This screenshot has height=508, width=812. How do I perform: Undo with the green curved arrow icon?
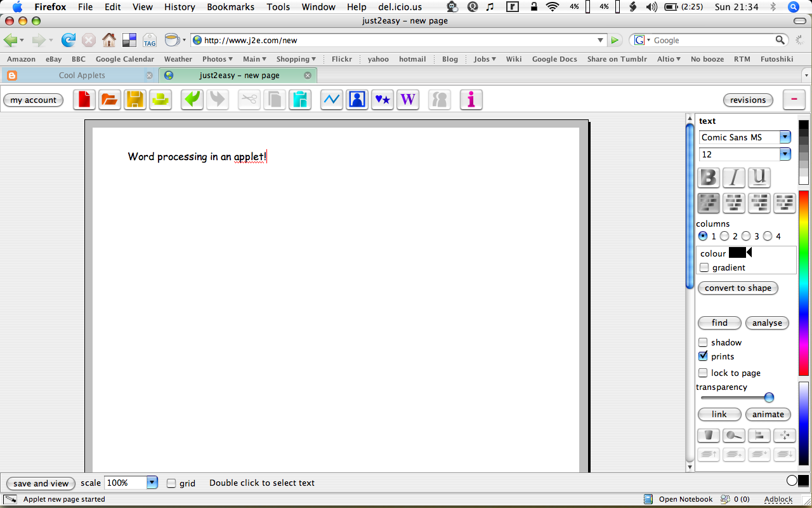click(x=192, y=100)
